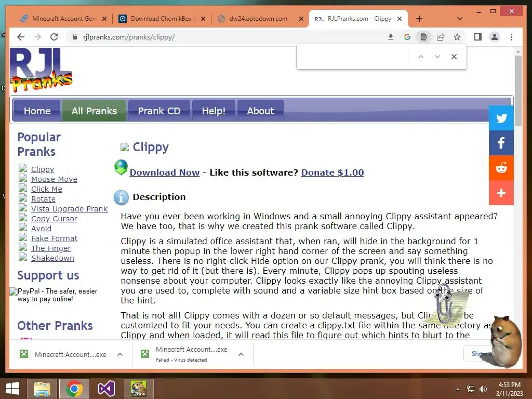Open a new tab with plus button
Screen dimensions: 532x399
pyautogui.click(x=419, y=19)
